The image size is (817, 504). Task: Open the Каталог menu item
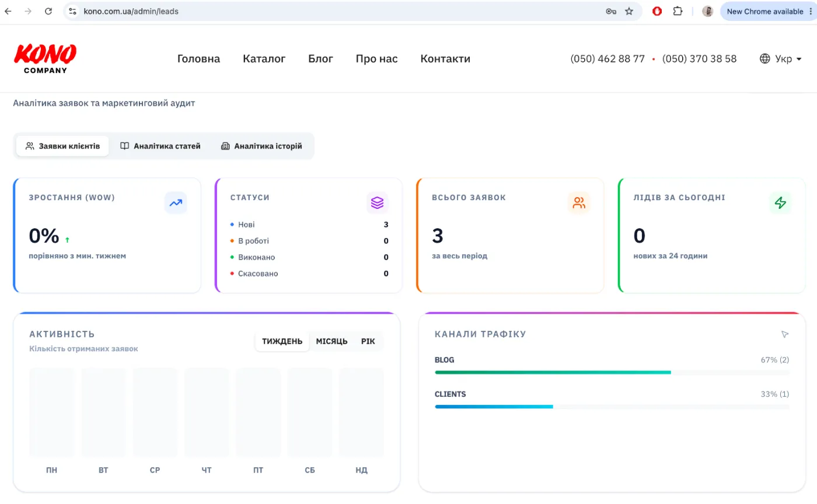(x=264, y=59)
